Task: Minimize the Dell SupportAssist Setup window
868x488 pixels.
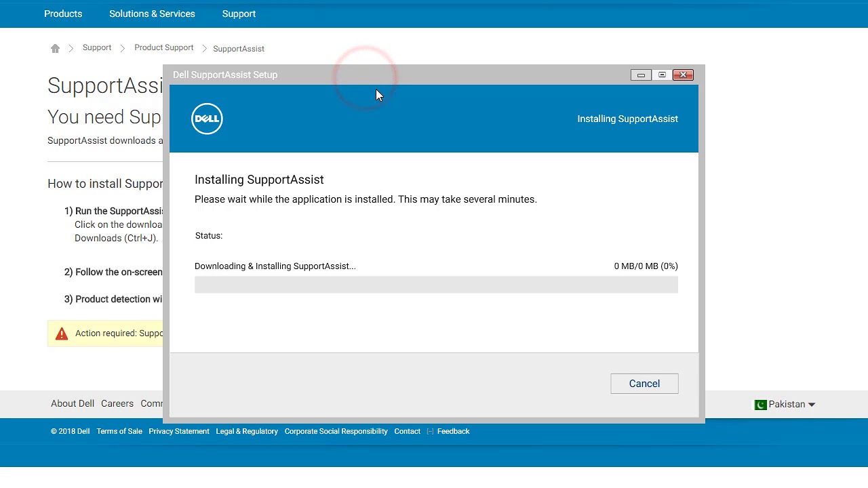Action: pos(641,75)
